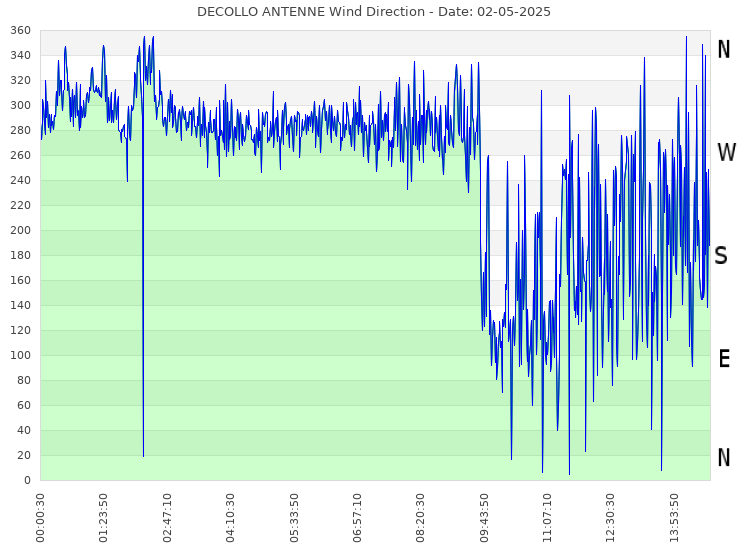Select the 20 y-axis label

[x=24, y=455]
